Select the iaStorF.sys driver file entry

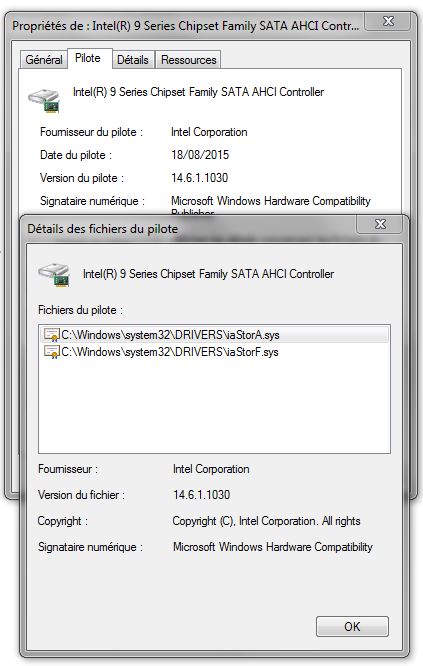[214, 352]
